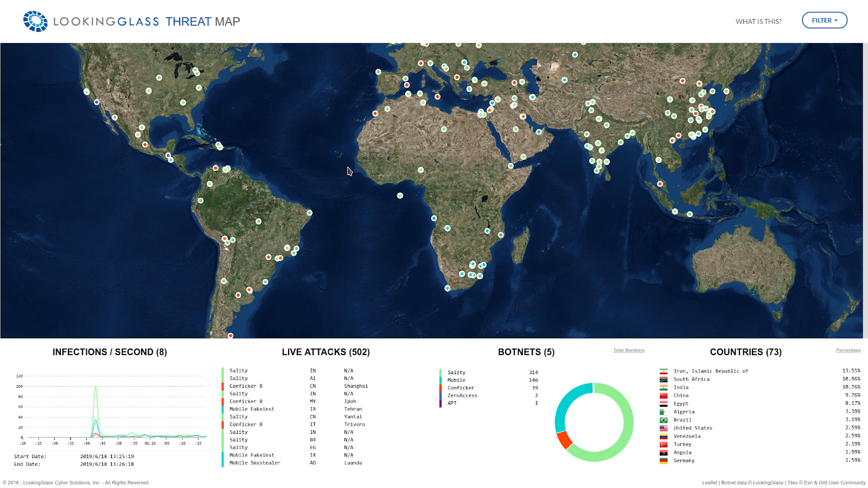The height and width of the screenshot is (488, 868).
Task: Click the cyan Mobile color swatch in Botnets
Action: click(442, 380)
